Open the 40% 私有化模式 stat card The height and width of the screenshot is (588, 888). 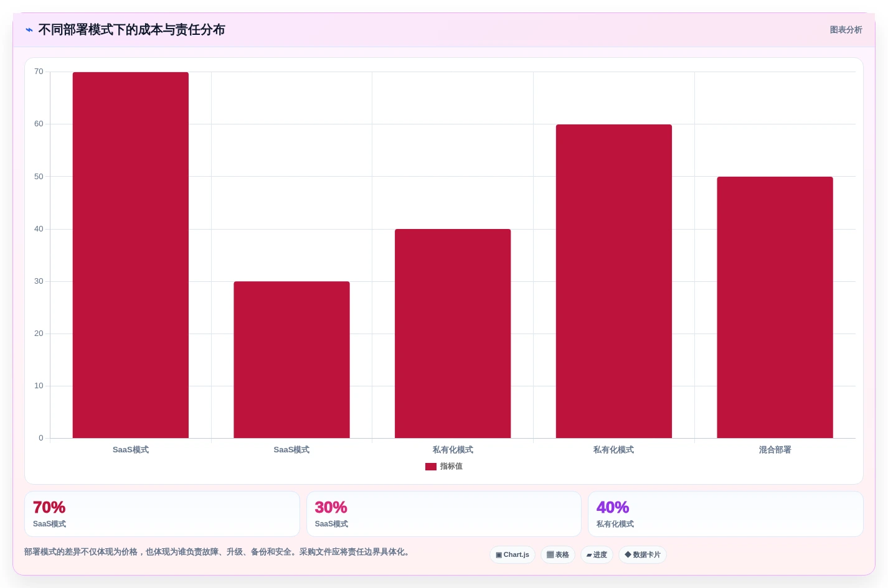[x=725, y=514]
